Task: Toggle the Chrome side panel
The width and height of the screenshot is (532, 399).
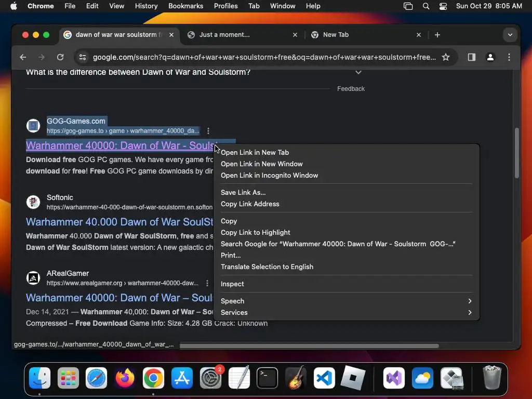Action: [x=472, y=57]
